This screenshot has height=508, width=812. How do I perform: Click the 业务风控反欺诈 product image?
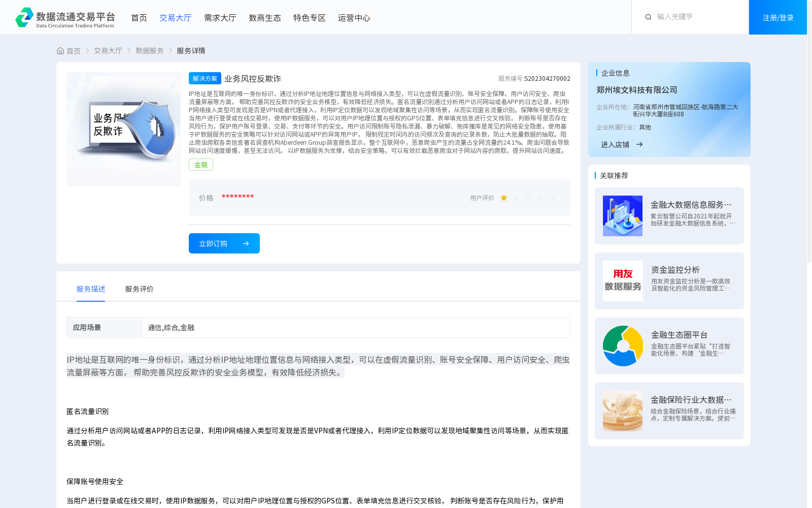(x=123, y=129)
